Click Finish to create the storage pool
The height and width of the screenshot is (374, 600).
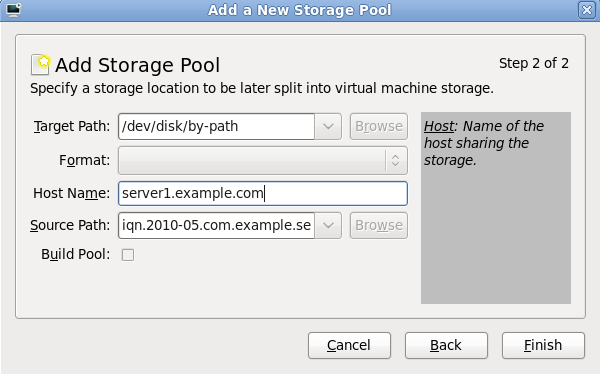pos(543,345)
